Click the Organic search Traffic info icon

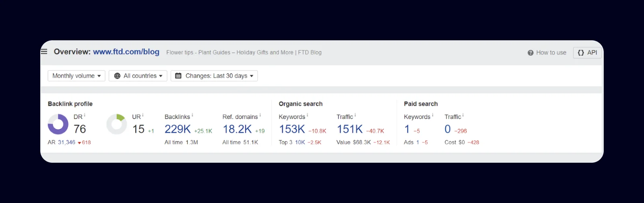pyautogui.click(x=355, y=115)
